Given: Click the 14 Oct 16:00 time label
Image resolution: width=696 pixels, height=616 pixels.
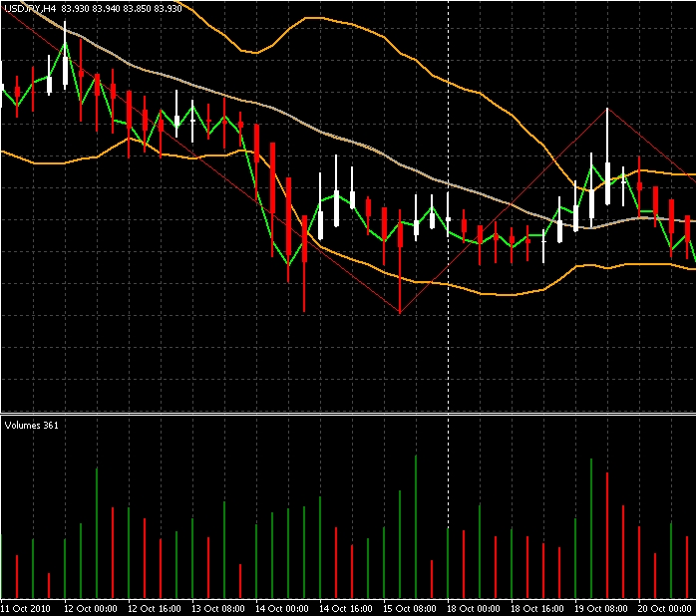Looking at the screenshot, I should tap(346, 608).
